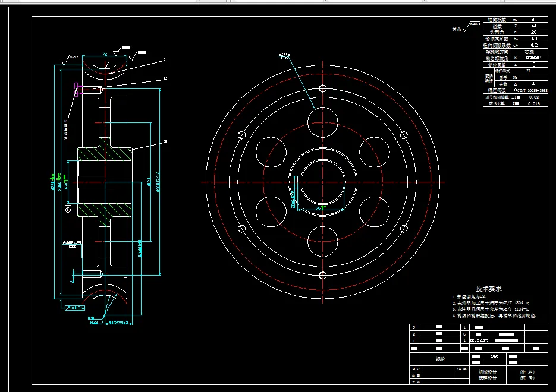Select the 0.018 A geometric tolerance frame

click(x=75, y=308)
